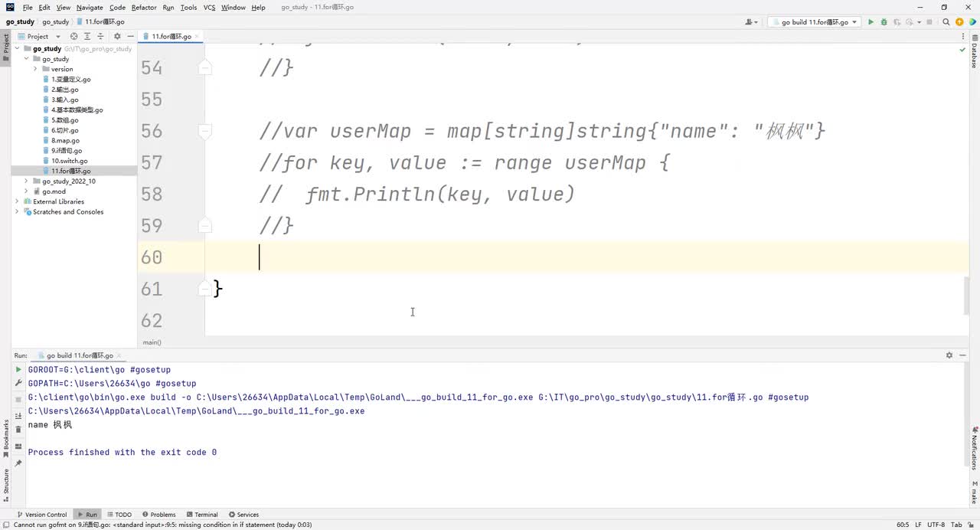Click Scroll to End icon in Run panel
Viewport: 980px width, 530px height.
pyautogui.click(x=19, y=416)
